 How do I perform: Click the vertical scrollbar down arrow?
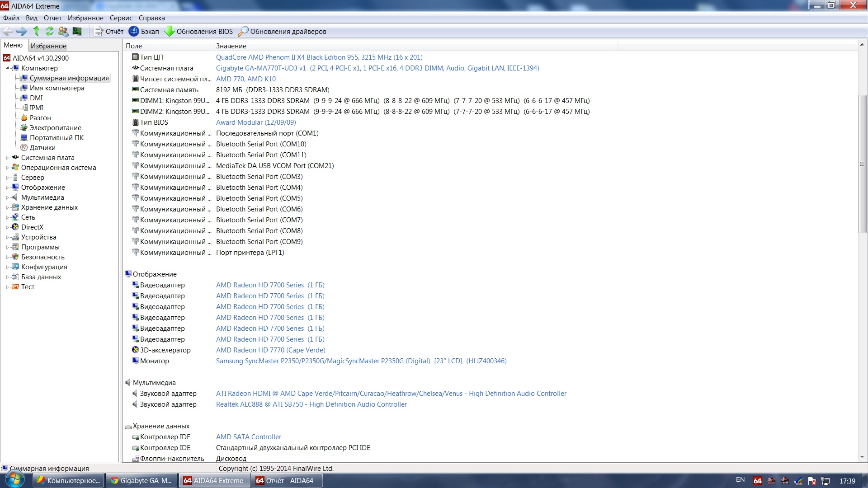[862, 457]
